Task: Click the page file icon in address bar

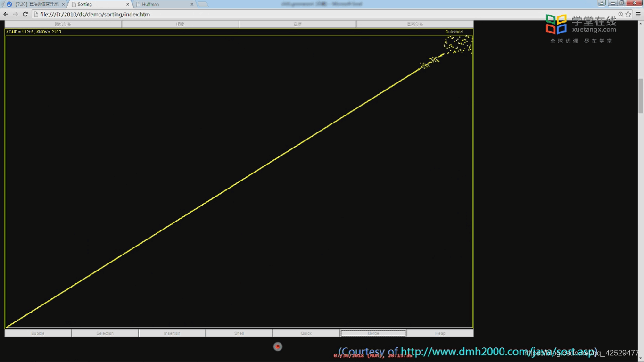Action: coord(36,15)
